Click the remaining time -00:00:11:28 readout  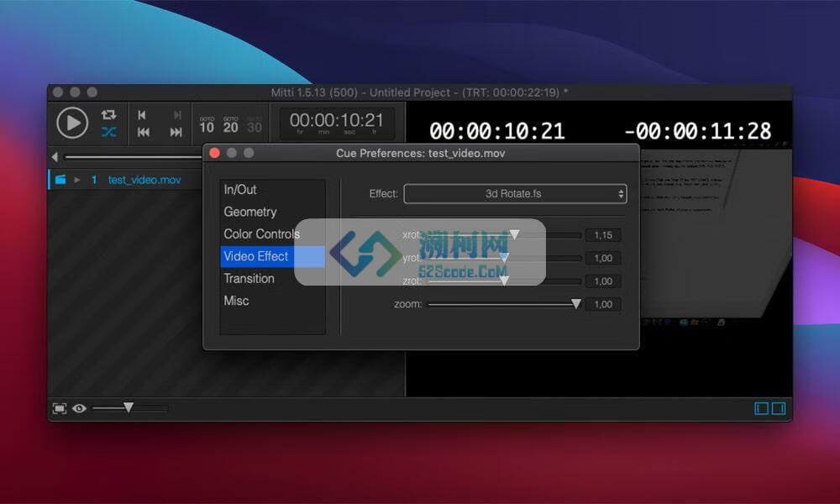pos(697,131)
